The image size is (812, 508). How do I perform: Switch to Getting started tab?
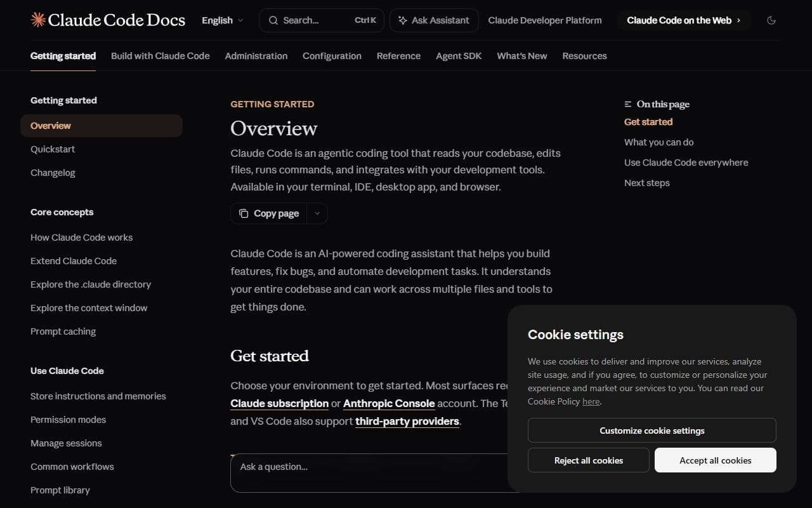pyautogui.click(x=63, y=56)
